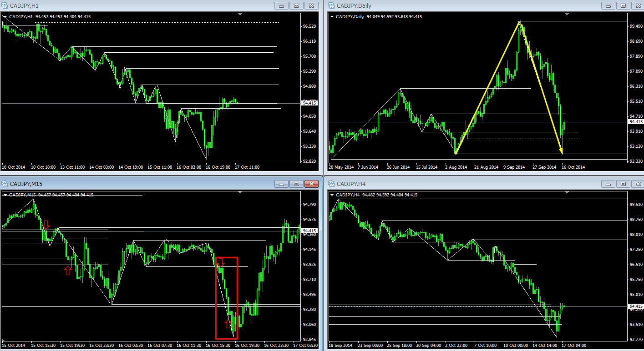The width and height of the screenshot is (644, 351).
Task: Select the red down arrow inside red rectangle
Action: coord(220,262)
